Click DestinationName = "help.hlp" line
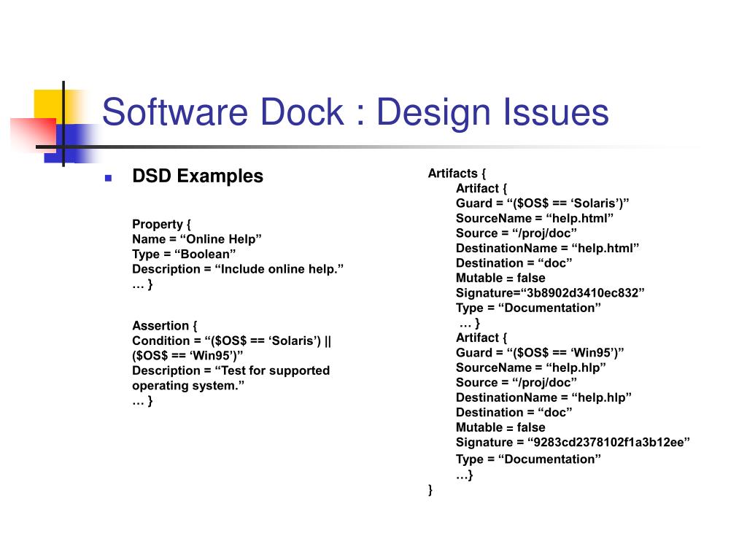 (x=543, y=397)
